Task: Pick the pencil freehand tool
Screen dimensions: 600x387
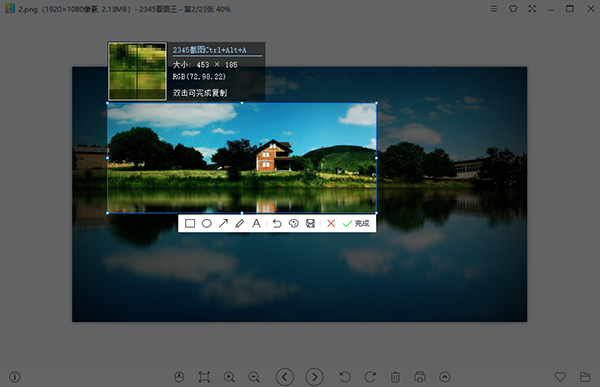Action: (x=240, y=224)
